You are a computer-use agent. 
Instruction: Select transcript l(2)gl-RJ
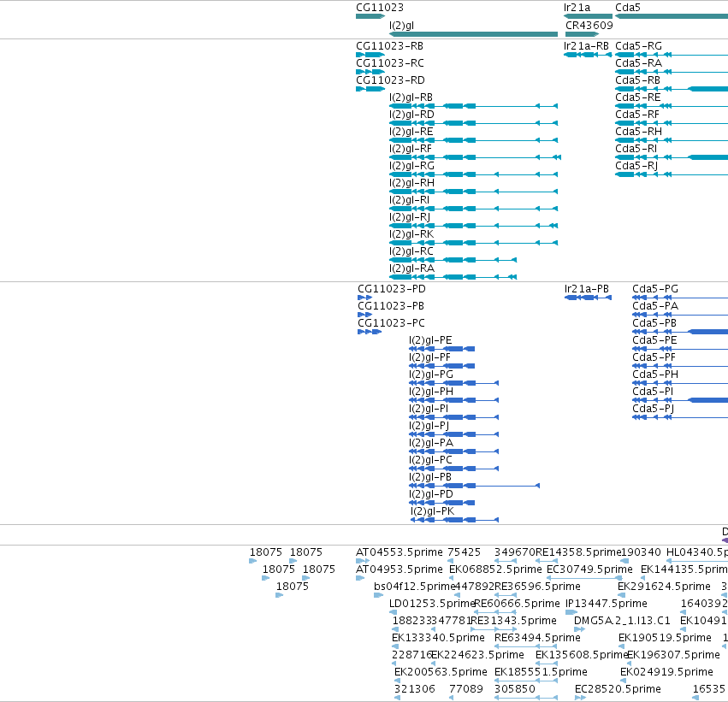473,226
